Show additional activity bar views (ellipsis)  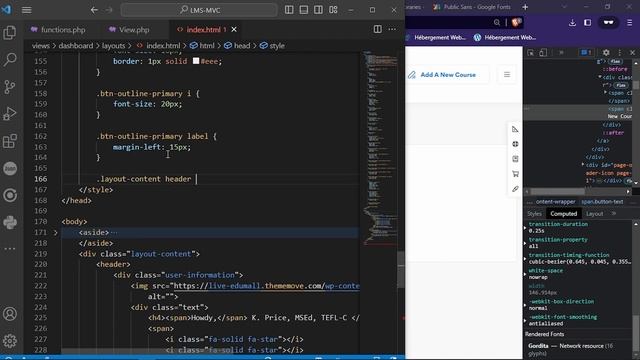[10, 249]
